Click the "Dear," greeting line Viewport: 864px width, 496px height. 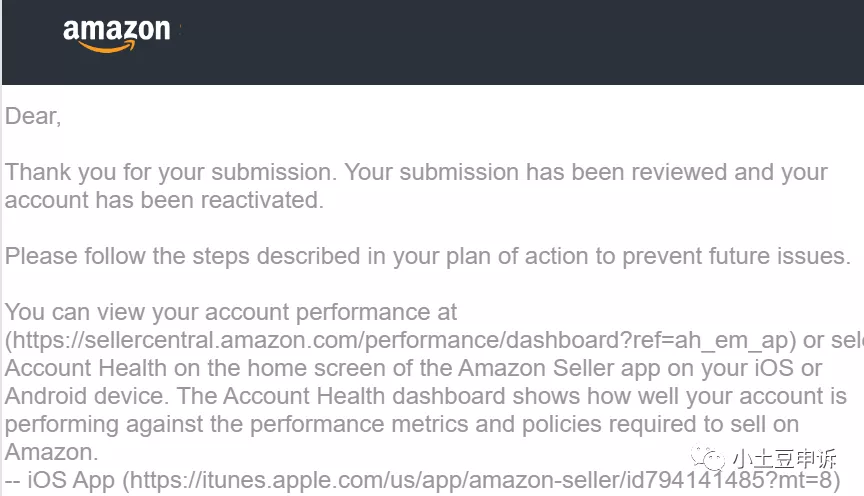[33, 116]
